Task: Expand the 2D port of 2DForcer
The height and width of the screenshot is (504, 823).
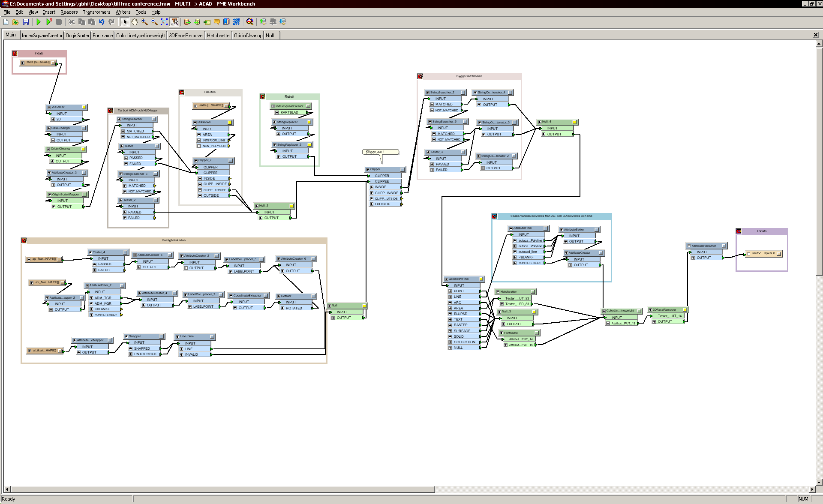Action: (x=53, y=120)
